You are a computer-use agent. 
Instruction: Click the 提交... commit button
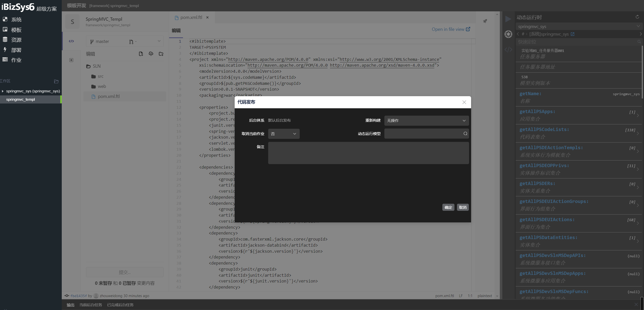125,272
